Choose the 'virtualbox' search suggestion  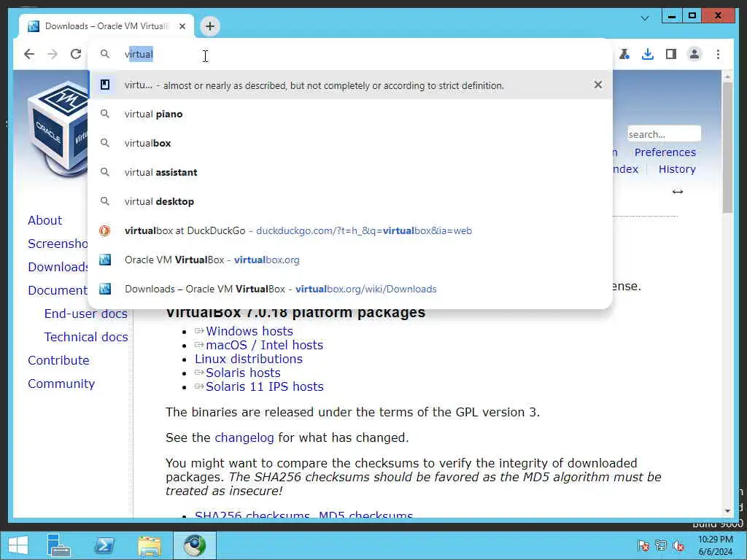(350, 143)
